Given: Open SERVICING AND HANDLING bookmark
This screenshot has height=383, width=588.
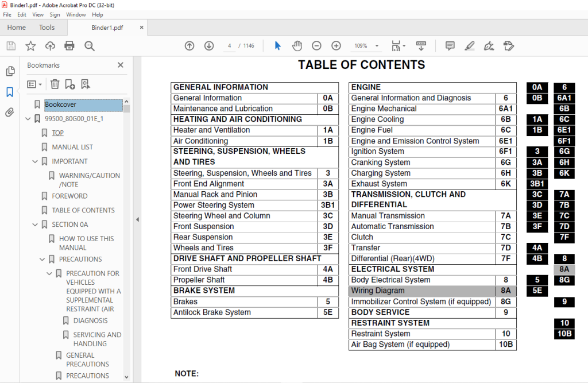Looking at the screenshot, I should point(97,339).
